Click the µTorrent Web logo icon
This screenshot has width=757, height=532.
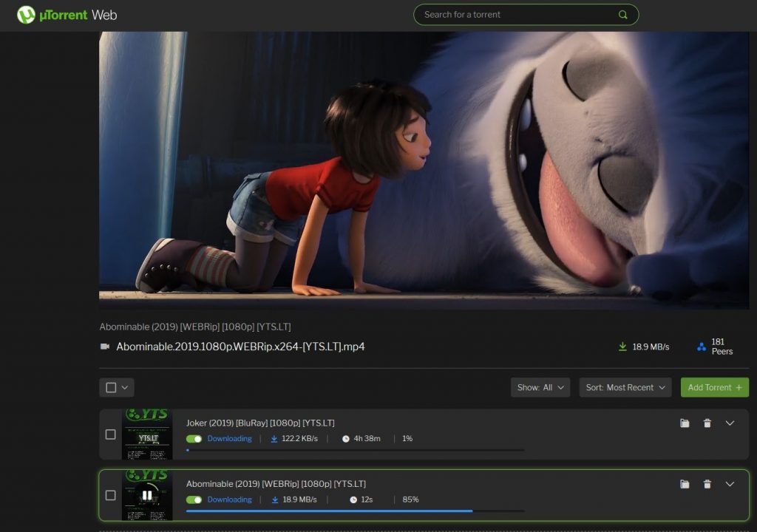(x=26, y=15)
